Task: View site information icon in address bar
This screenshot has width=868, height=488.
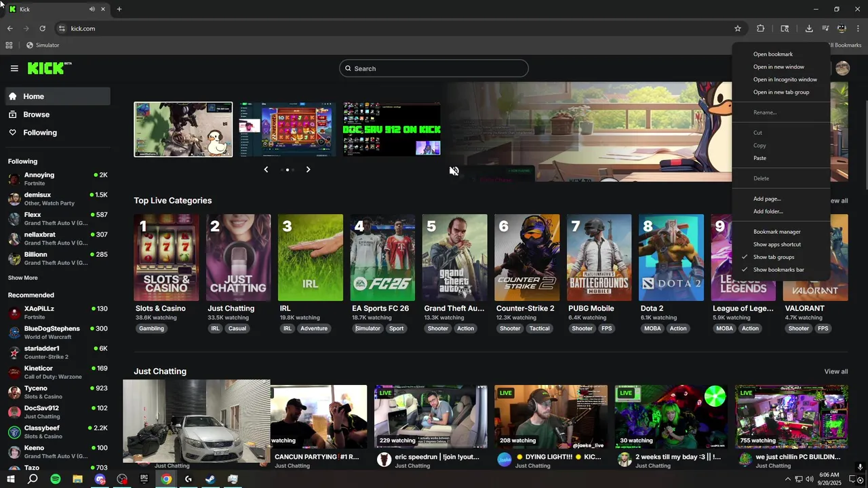Action: click(62, 28)
